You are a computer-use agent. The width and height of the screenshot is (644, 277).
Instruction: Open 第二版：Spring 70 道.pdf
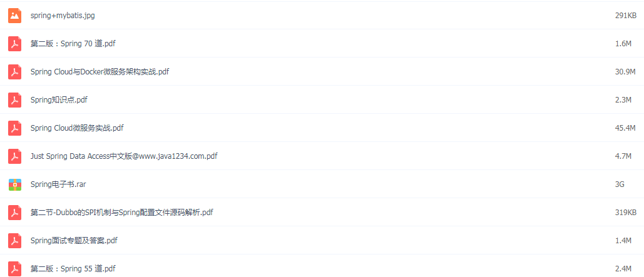[73, 44]
